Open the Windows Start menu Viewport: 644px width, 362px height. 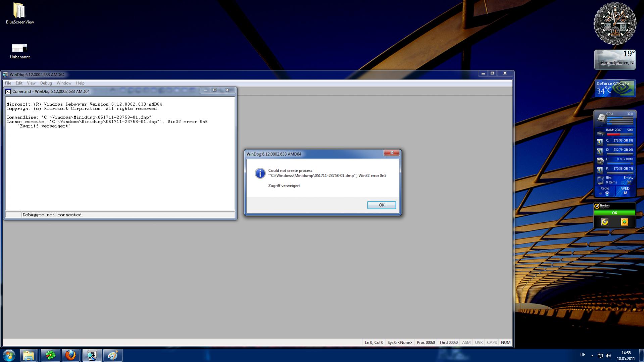coord(9,355)
